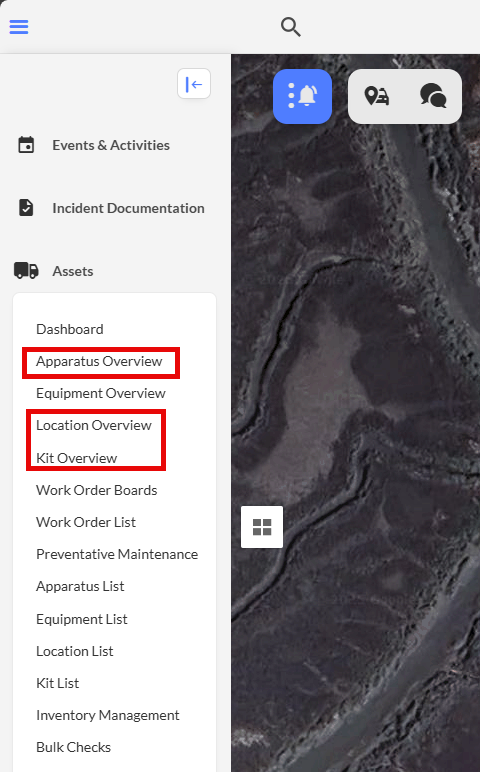
Task: Click the magnifying glass search icon
Action: (290, 27)
